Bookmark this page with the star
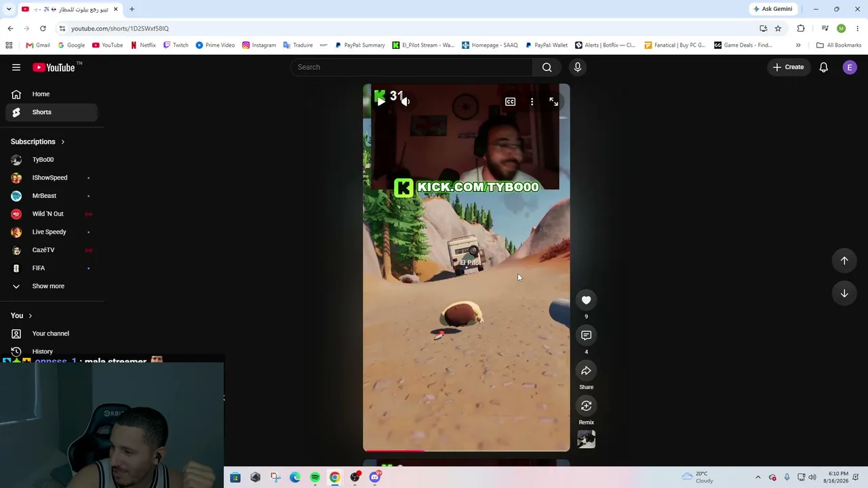 778,28
